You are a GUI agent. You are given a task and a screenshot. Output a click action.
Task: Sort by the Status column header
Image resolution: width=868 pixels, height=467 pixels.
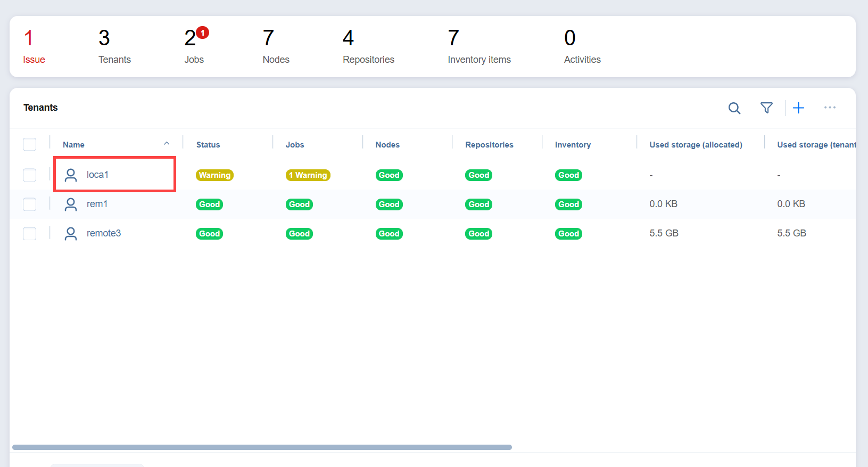coord(208,145)
